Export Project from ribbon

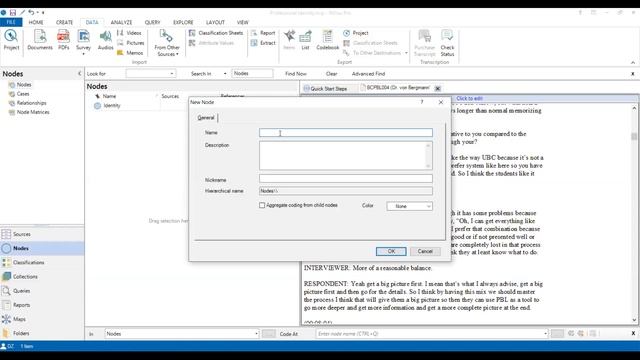pos(356,33)
